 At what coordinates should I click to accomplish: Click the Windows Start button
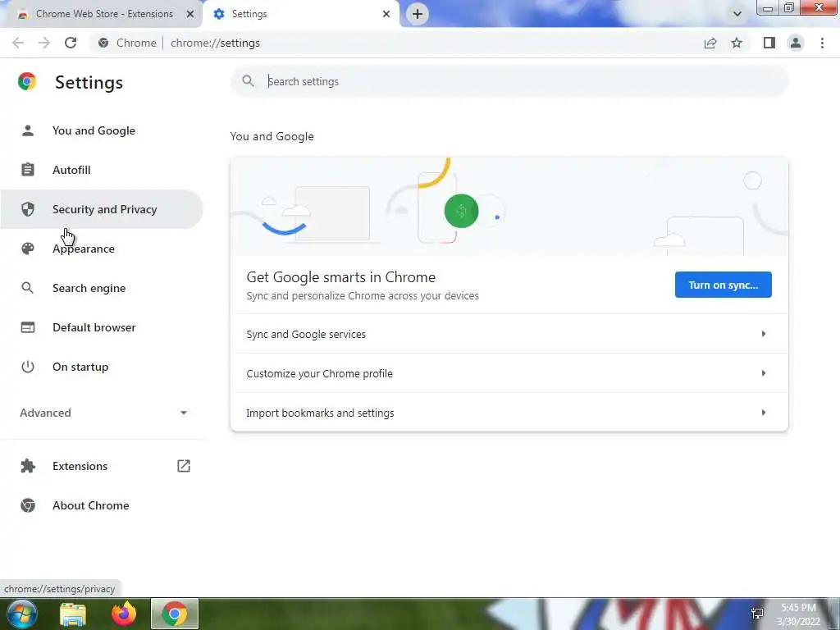coord(21,614)
